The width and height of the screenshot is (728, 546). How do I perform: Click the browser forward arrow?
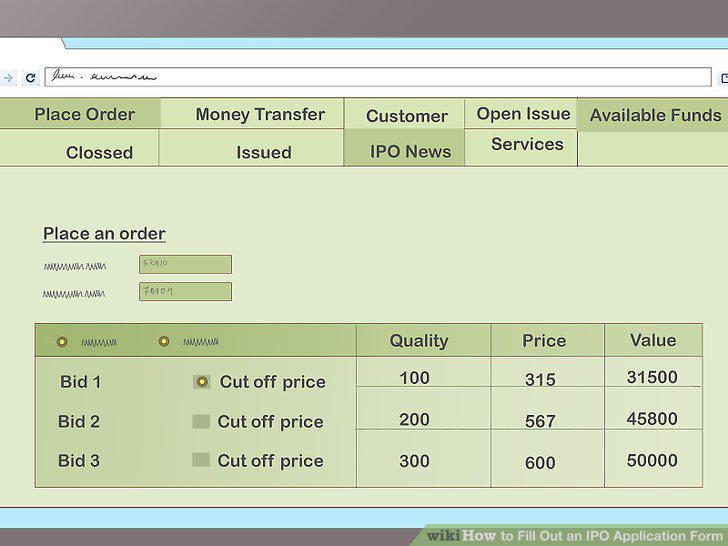[x=8, y=78]
